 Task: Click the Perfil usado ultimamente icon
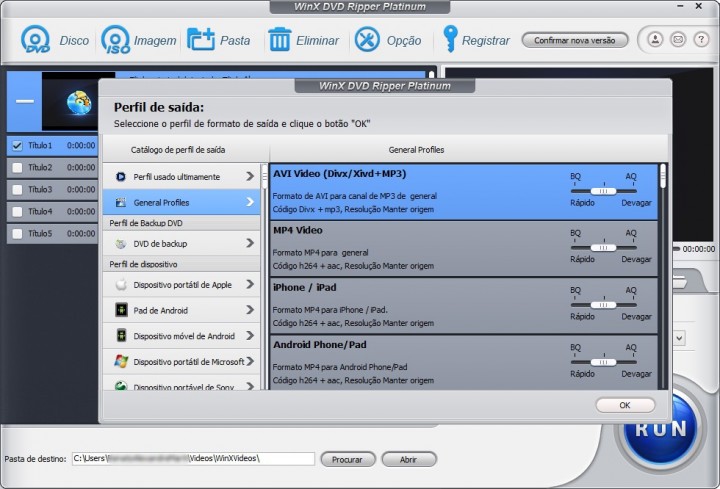121,176
